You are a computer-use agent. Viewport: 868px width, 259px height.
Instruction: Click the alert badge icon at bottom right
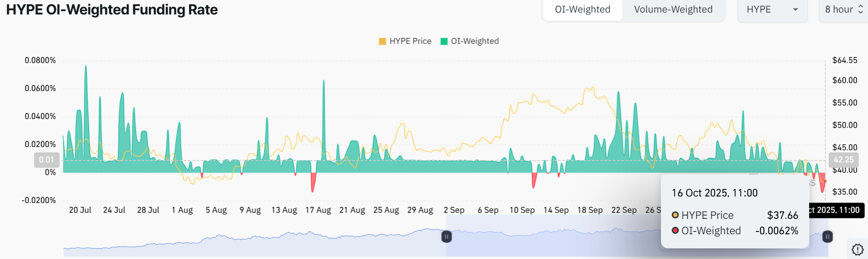click(857, 250)
